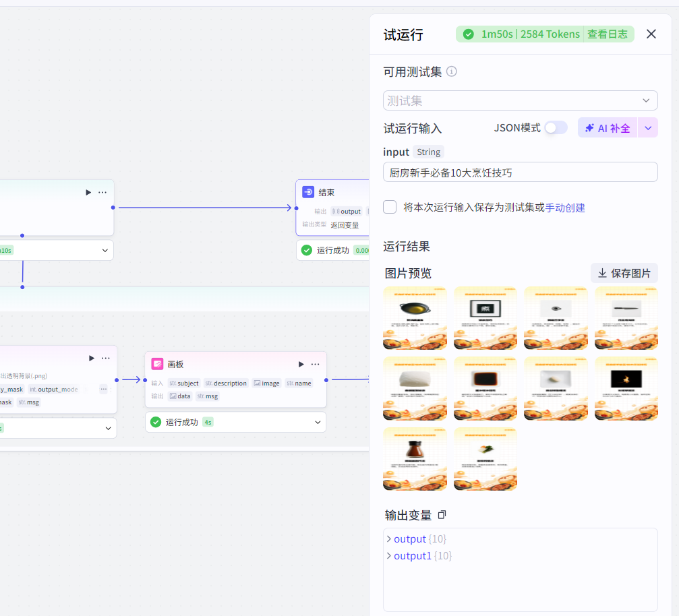The image size is (679, 616).
Task: Select the String type tag beside input
Action: point(428,152)
